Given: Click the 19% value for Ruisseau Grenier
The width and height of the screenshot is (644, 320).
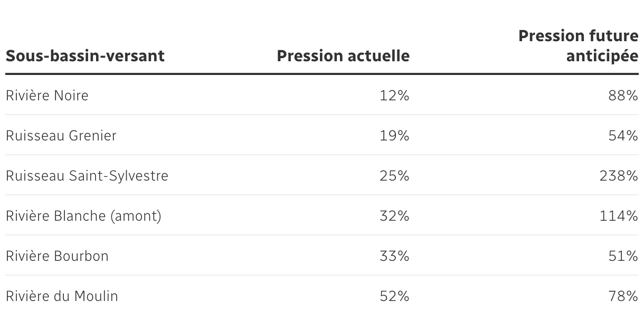Looking at the screenshot, I should pyautogui.click(x=394, y=136).
